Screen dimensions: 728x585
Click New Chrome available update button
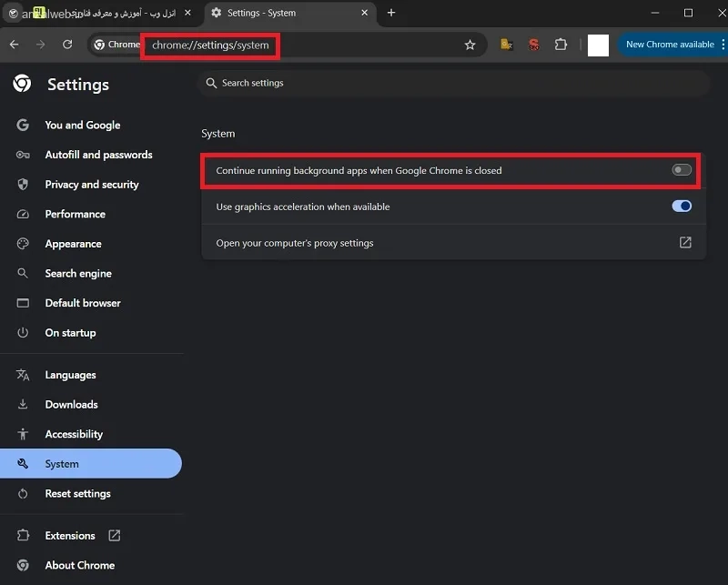tap(670, 45)
